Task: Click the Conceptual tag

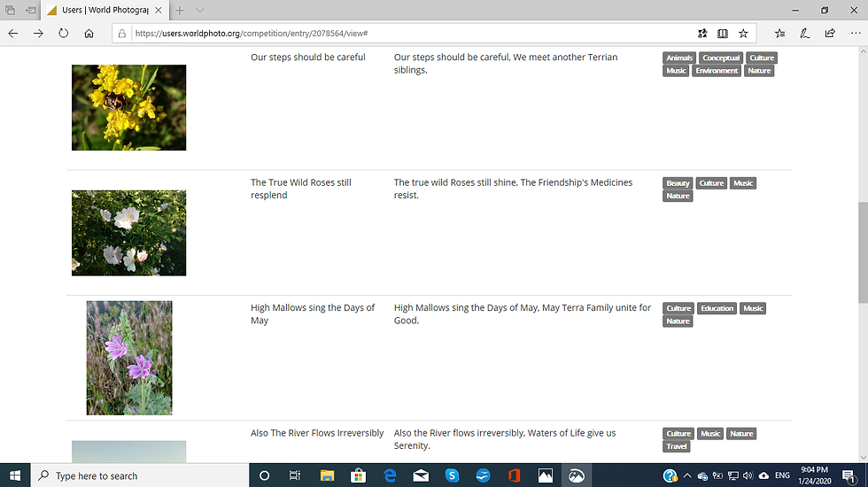Action: pos(721,58)
